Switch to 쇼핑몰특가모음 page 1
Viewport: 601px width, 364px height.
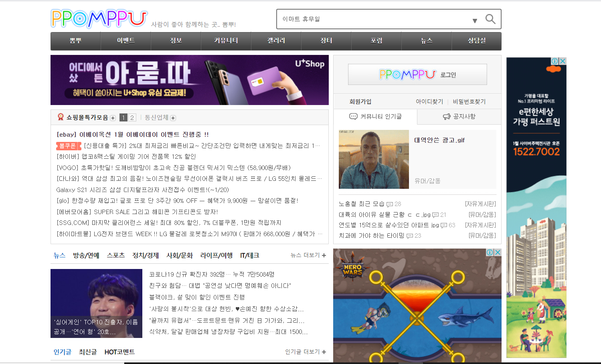click(123, 117)
